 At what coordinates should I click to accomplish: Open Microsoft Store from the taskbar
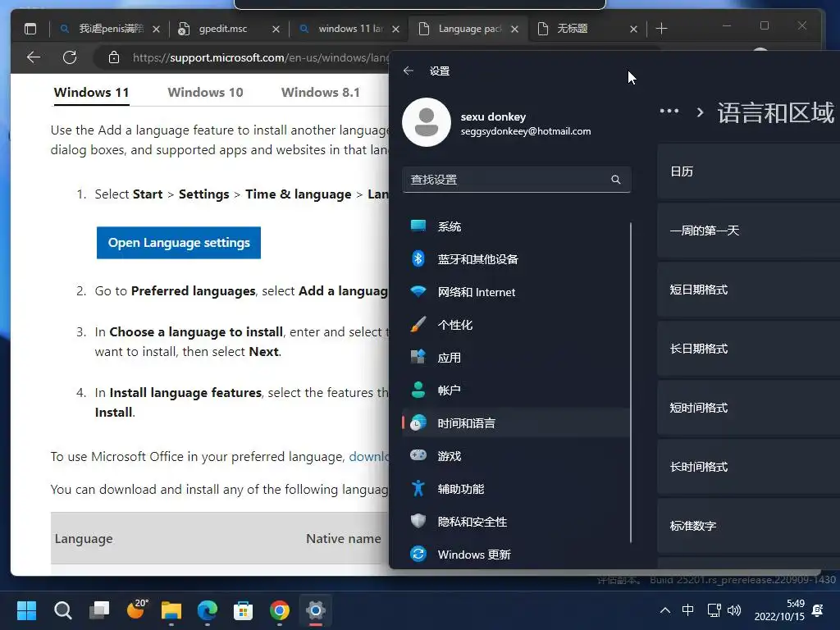pos(243,610)
